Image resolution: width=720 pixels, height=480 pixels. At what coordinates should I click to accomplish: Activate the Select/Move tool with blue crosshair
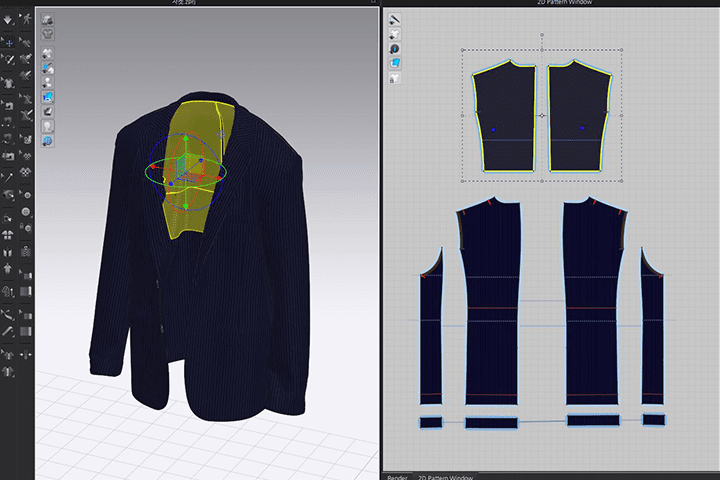8,43
